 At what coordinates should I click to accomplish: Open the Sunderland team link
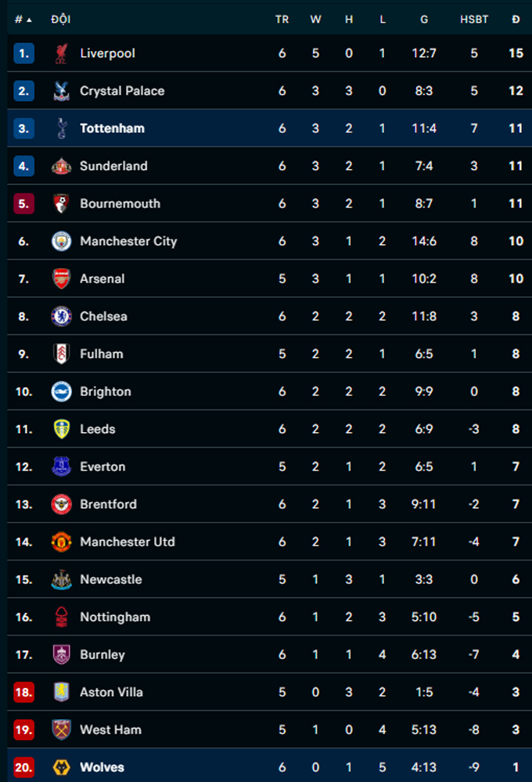point(113,166)
